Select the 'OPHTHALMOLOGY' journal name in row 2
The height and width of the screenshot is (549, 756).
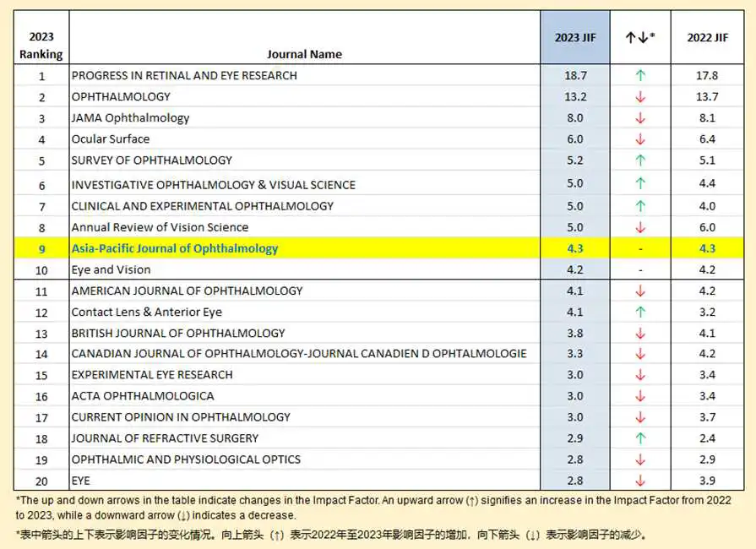[x=121, y=97]
